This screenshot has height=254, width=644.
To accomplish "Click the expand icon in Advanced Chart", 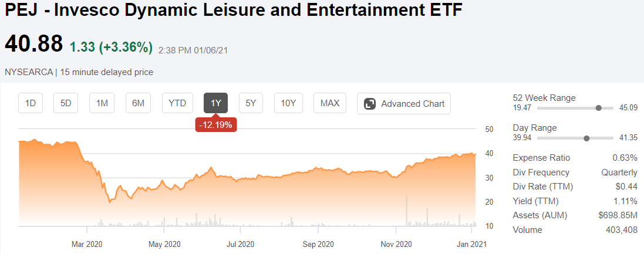I will [x=370, y=104].
